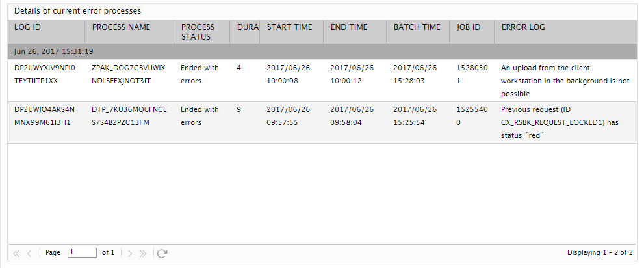The width and height of the screenshot is (644, 268).
Task: Select row with log DP2UWYXIV9NPI0
Action: point(322,81)
